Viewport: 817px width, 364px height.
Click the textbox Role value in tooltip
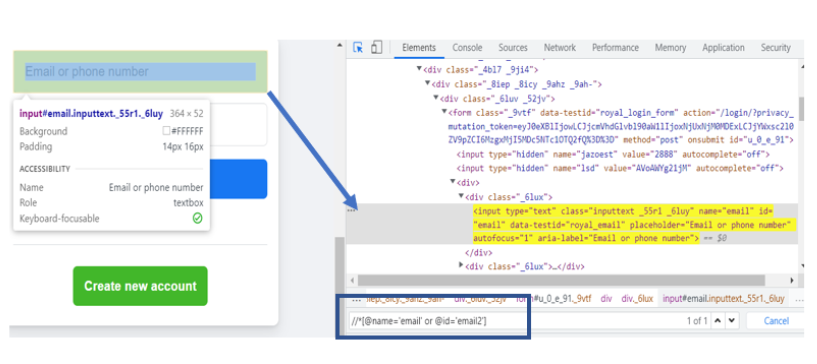[188, 203]
